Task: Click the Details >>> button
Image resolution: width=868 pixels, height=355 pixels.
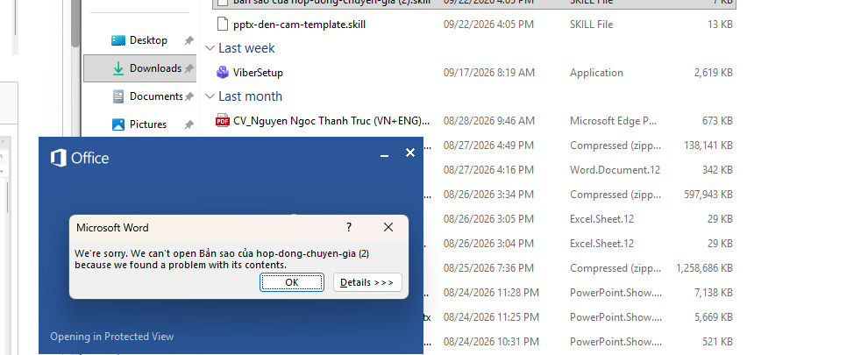Action: (x=367, y=282)
